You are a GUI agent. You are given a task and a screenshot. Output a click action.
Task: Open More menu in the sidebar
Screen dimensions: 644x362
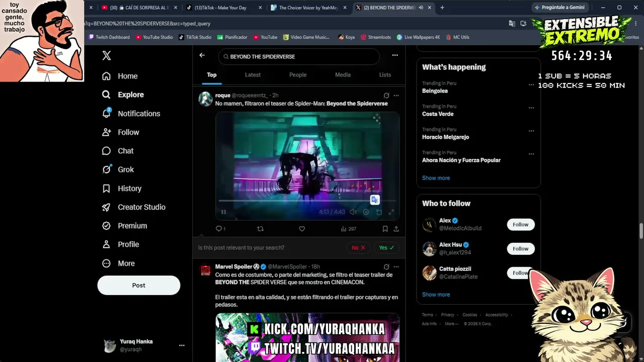pos(119,263)
